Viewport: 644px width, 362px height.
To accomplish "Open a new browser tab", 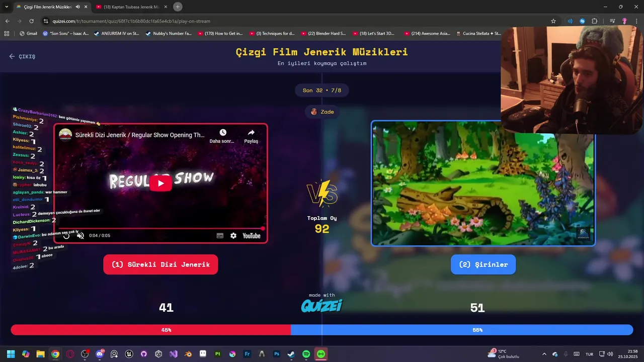I will (x=178, y=7).
